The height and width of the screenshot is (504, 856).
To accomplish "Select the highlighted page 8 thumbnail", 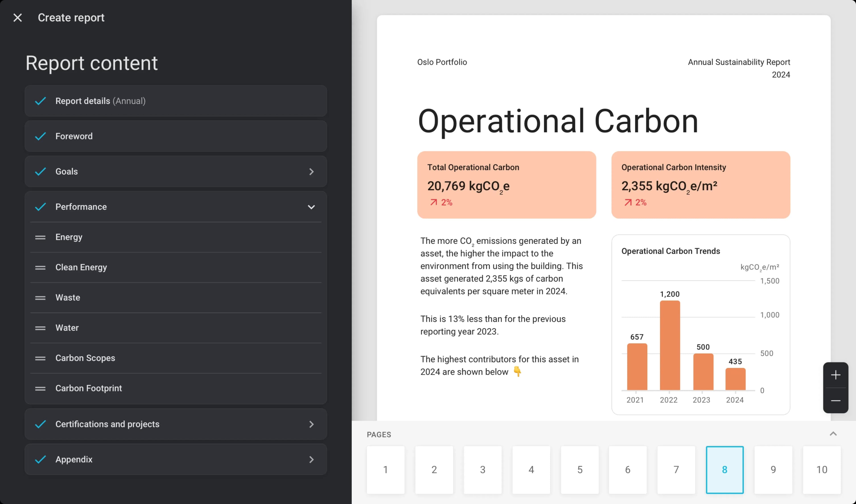I will pyautogui.click(x=725, y=470).
